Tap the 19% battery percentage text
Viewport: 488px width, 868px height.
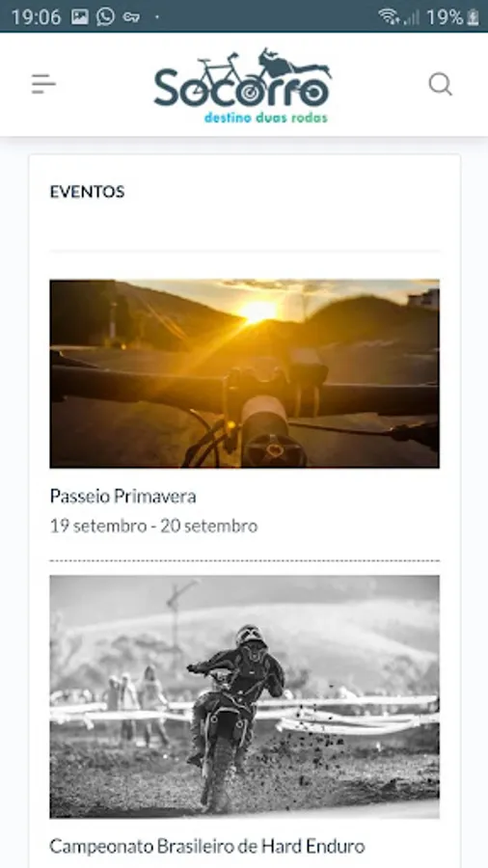point(445,17)
